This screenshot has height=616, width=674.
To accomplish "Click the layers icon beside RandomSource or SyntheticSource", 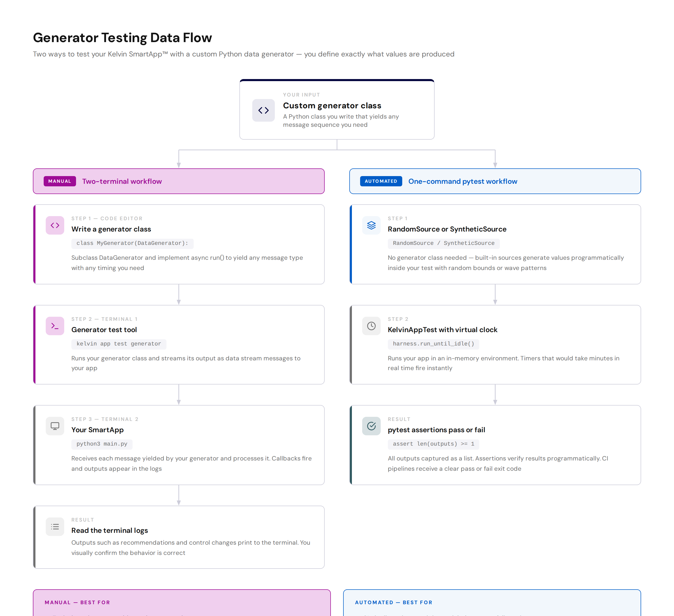I will 371,226.
